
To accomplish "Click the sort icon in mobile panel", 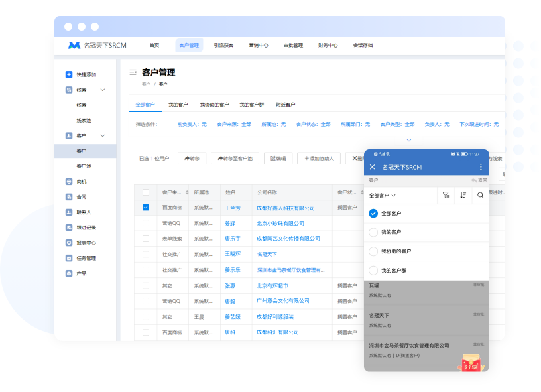I will click(x=463, y=195).
